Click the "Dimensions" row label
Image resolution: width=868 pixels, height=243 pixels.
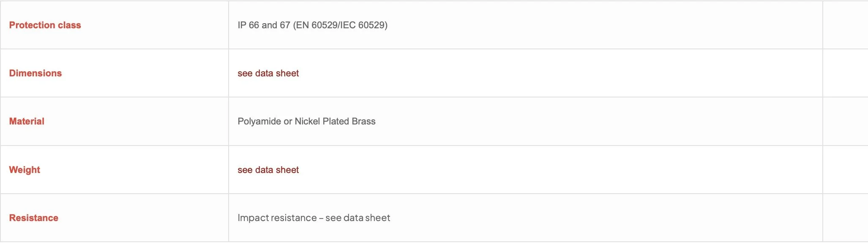[x=35, y=73]
